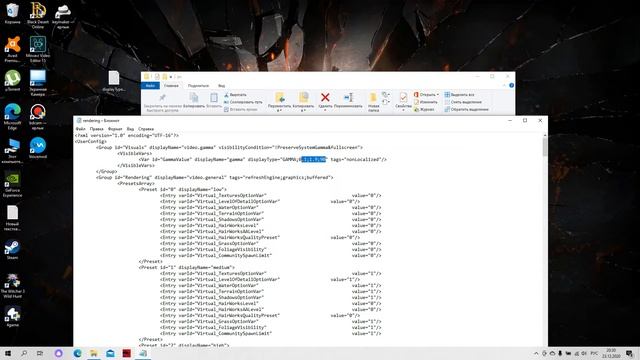Launch The Witcher 3 Wild Hunt shortcut
The width and height of the screenshot is (640, 360).
pos(12,285)
